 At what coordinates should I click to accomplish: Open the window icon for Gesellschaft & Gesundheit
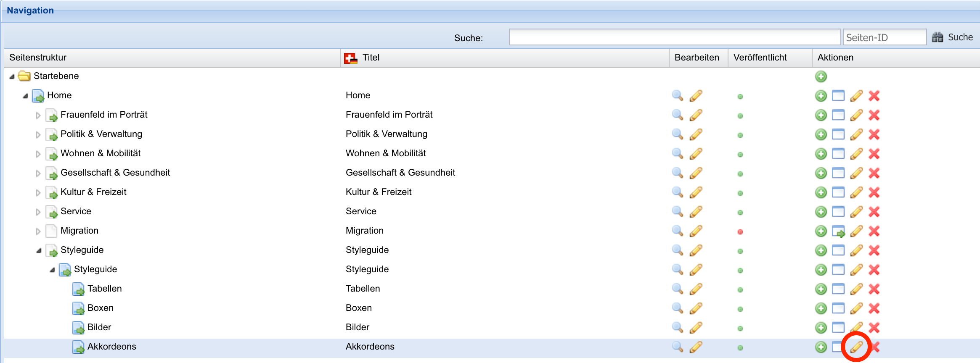point(838,173)
